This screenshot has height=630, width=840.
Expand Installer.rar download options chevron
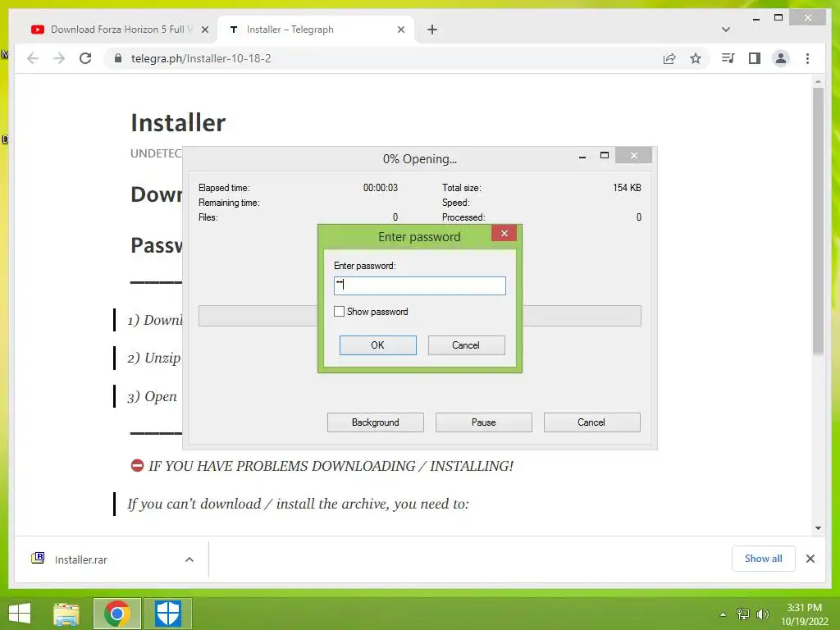point(189,559)
